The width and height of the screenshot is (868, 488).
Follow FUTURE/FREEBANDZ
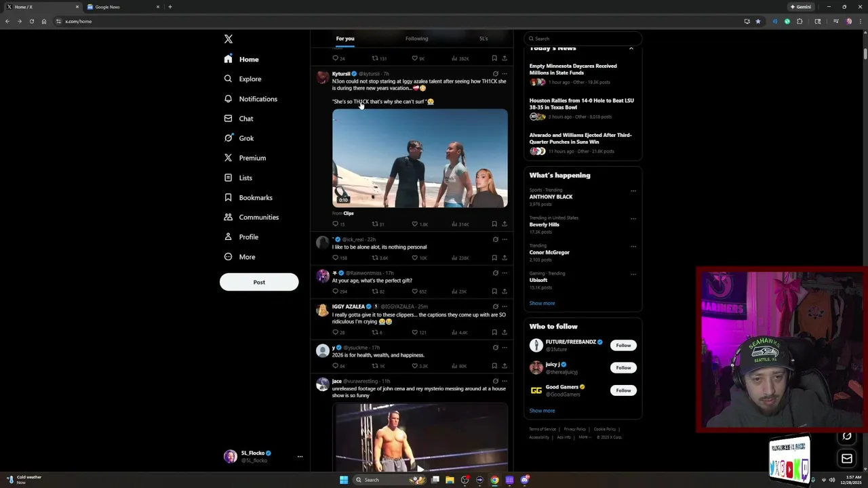click(x=623, y=345)
